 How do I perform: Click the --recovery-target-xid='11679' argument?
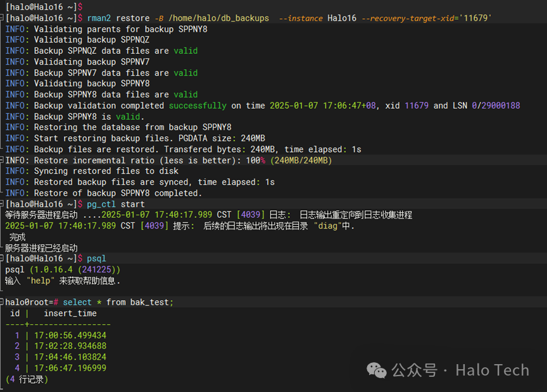click(427, 18)
